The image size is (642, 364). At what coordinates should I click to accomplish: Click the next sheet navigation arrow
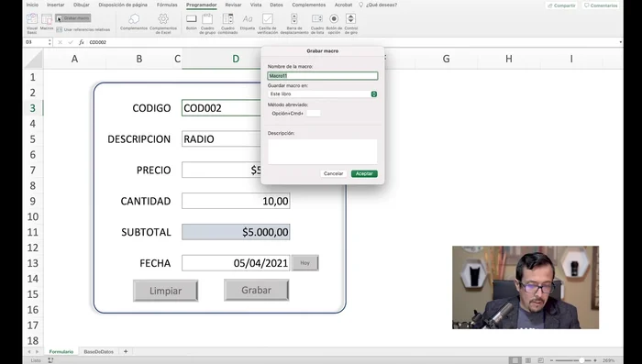(x=37, y=352)
